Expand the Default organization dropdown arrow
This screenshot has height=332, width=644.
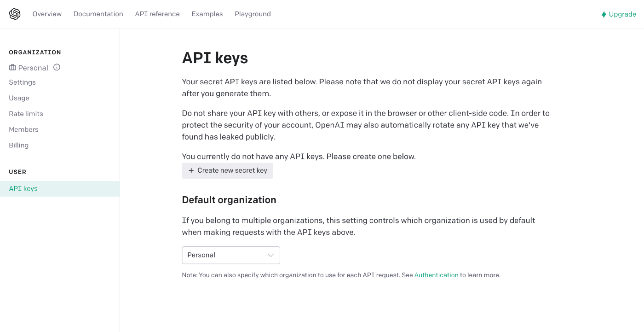point(271,255)
